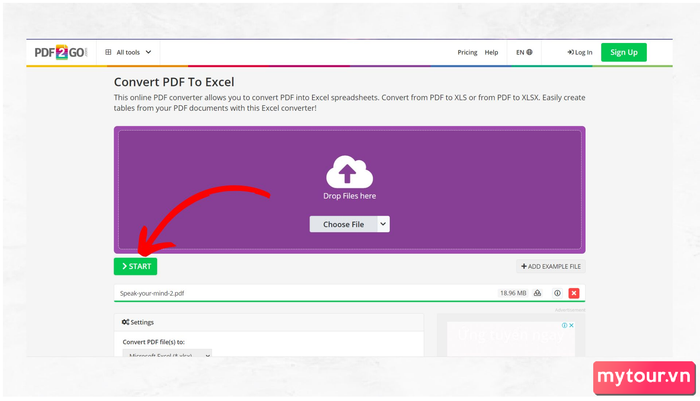This screenshot has width=700, height=401.
Task: Click the ad info icon
Action: point(564,325)
